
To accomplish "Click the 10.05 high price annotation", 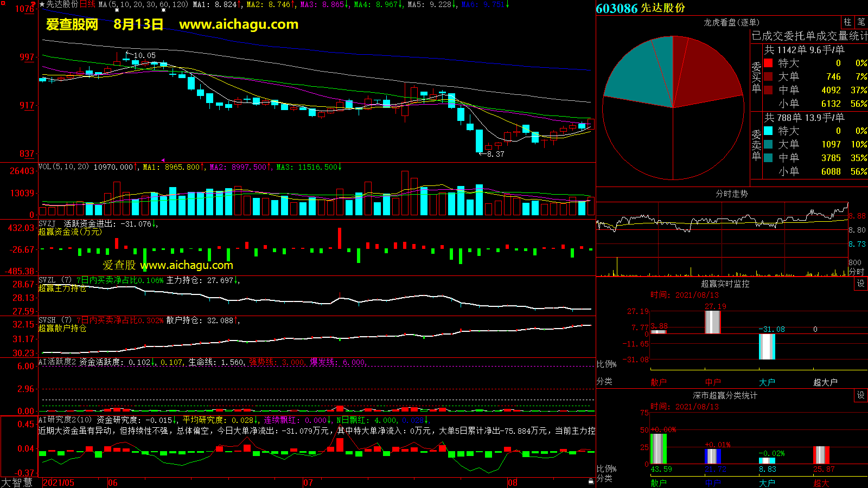I will point(144,55).
